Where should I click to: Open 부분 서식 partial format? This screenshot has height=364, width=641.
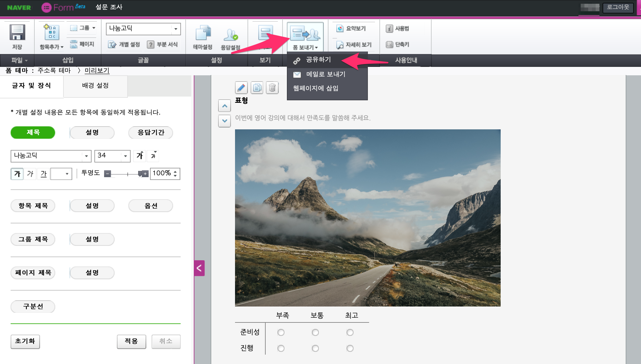163,44
